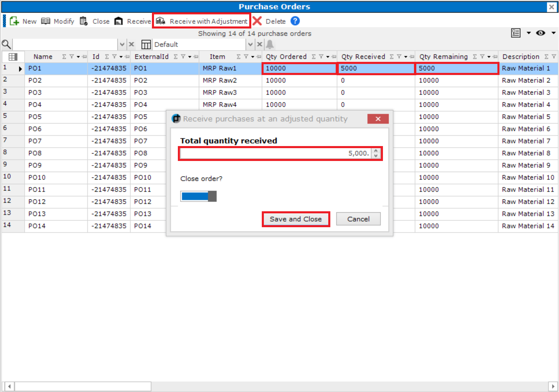
Task: Select the Description column header
Action: tap(521, 56)
